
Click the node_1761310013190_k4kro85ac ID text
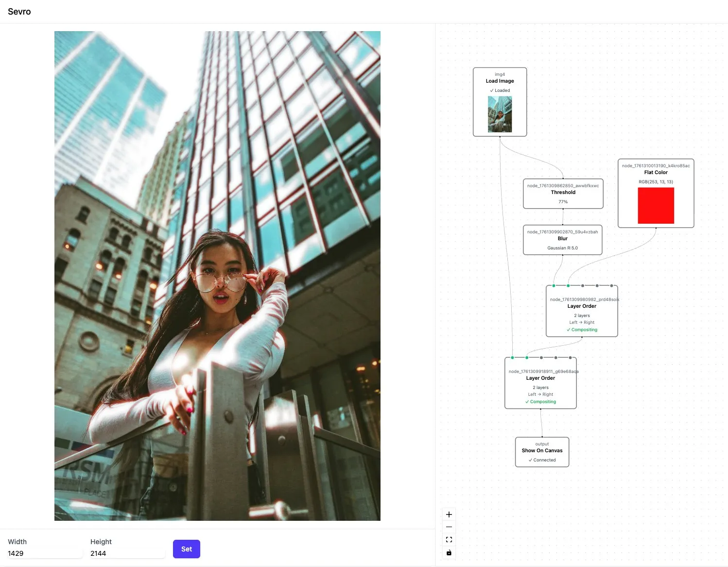[x=656, y=166]
